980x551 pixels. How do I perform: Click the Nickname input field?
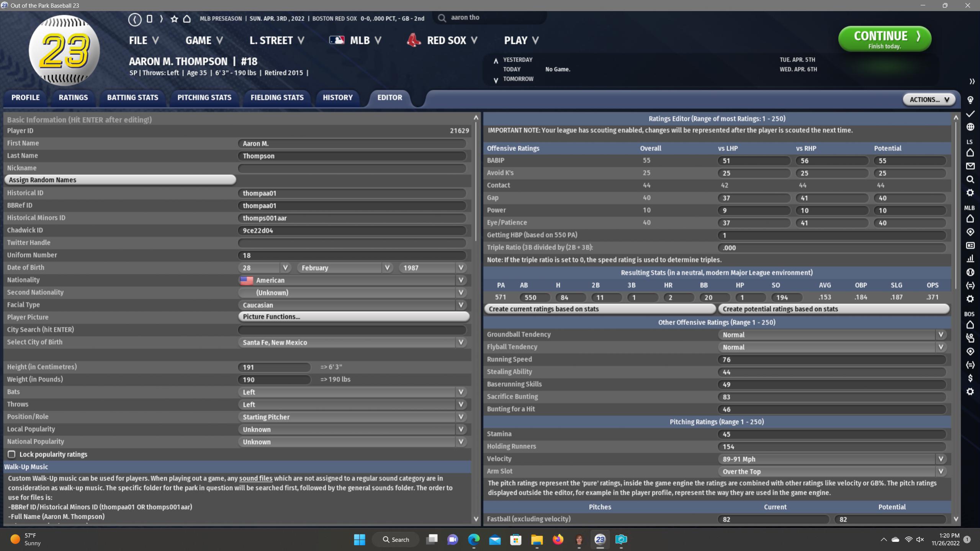352,168
